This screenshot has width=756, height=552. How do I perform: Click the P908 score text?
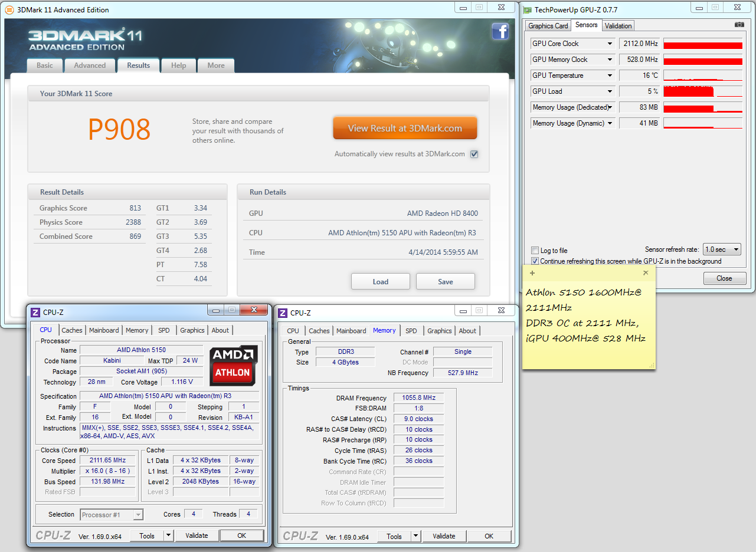coord(120,129)
